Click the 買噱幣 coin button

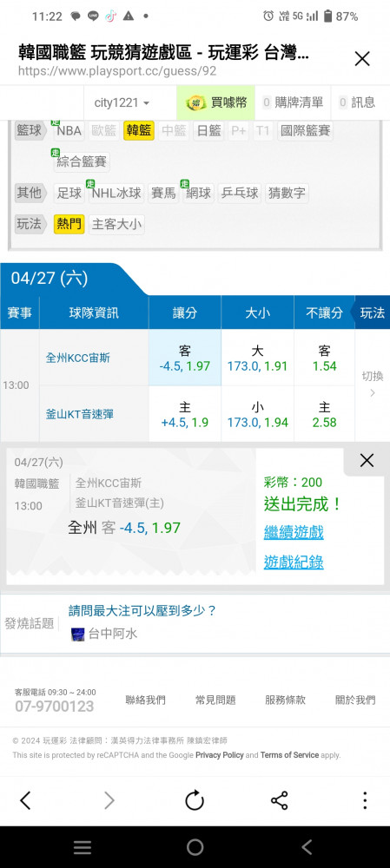tap(216, 102)
